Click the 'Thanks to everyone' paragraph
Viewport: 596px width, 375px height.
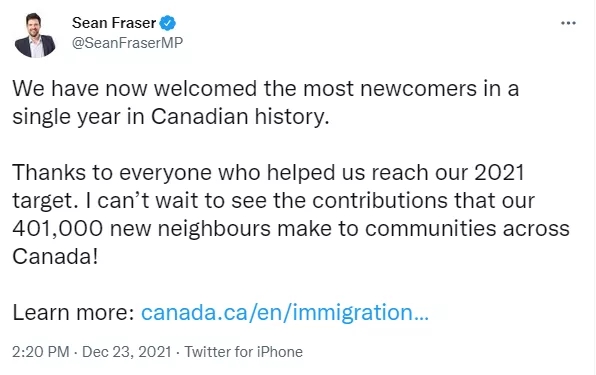[x=291, y=214]
